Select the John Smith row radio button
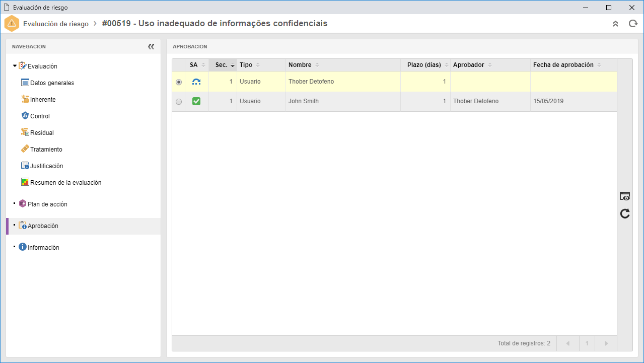This screenshot has width=644, height=363. (179, 101)
